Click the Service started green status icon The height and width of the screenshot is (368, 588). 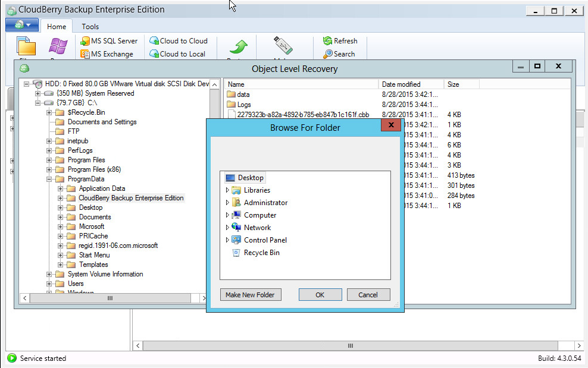click(x=12, y=358)
